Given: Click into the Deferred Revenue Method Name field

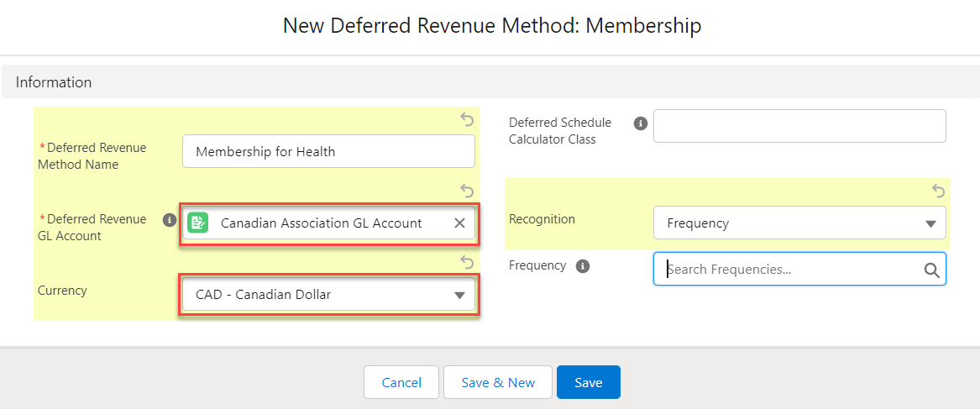Looking at the screenshot, I should point(328,152).
